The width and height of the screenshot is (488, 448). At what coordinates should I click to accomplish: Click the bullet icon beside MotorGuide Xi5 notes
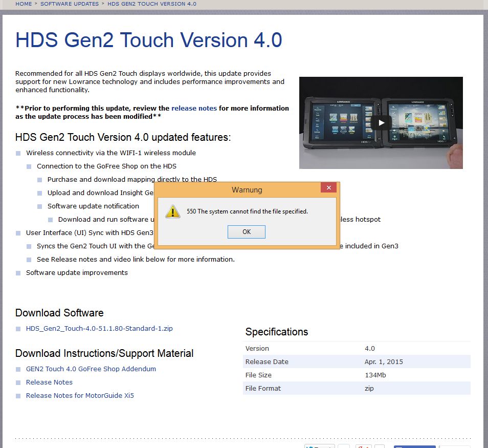click(x=18, y=396)
